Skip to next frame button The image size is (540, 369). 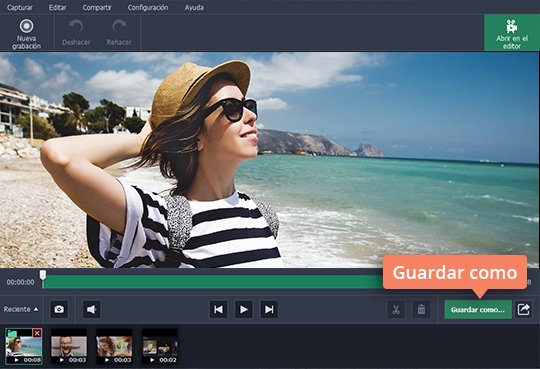[269, 309]
